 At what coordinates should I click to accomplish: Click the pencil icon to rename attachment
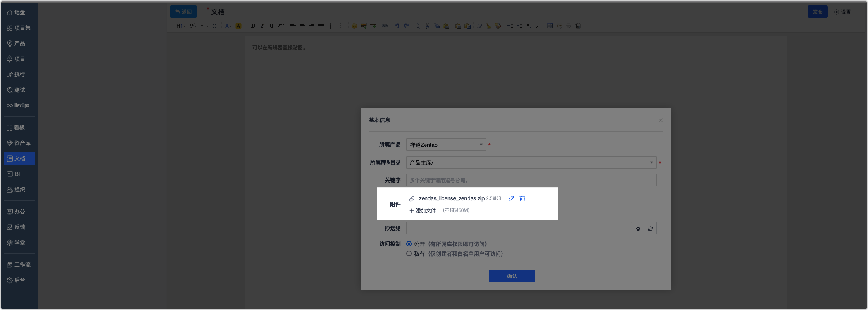(511, 198)
